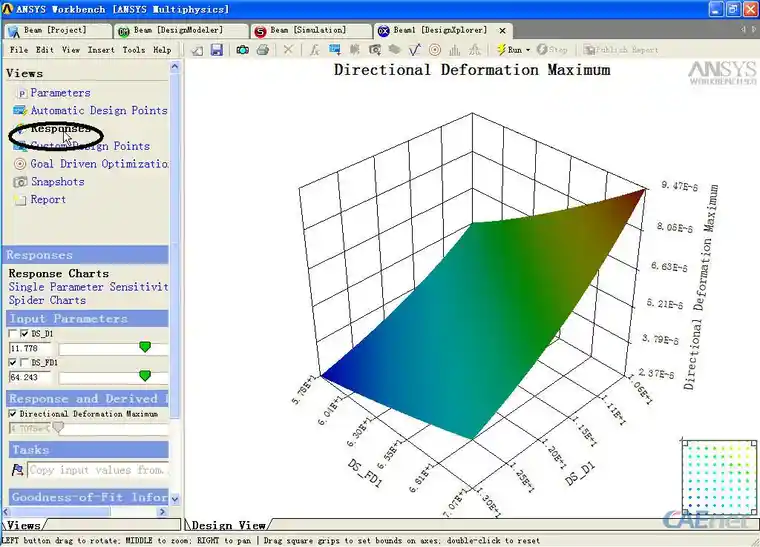Click the delete (X) toolbar icon
The image size is (760, 547).
tap(288, 49)
